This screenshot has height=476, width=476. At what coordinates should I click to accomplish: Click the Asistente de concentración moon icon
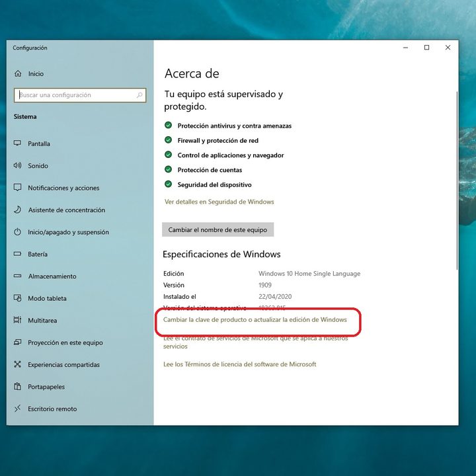click(18, 210)
